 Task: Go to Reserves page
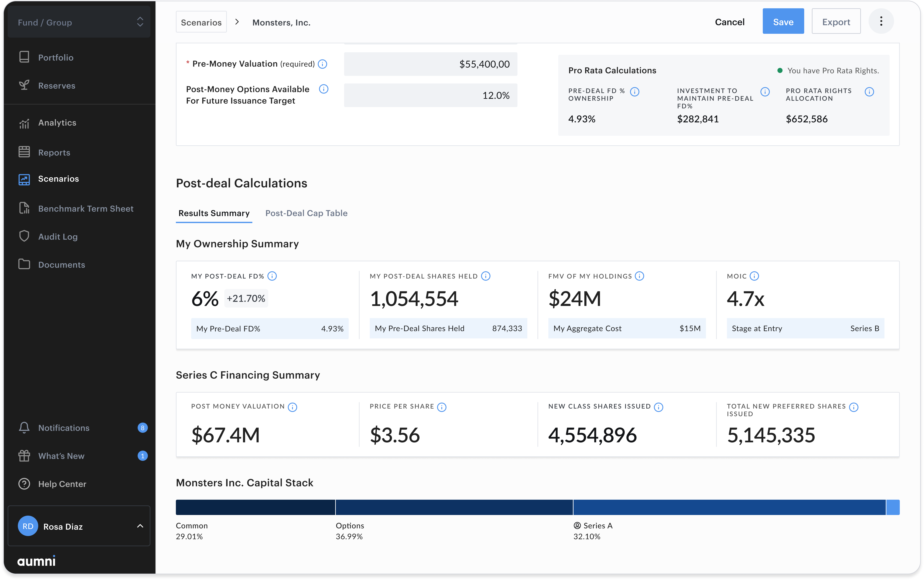[x=57, y=86]
